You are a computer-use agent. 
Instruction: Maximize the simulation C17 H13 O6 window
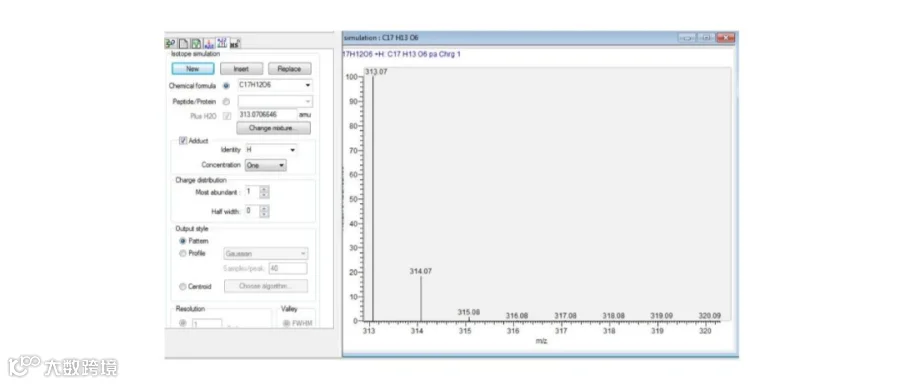(706, 37)
